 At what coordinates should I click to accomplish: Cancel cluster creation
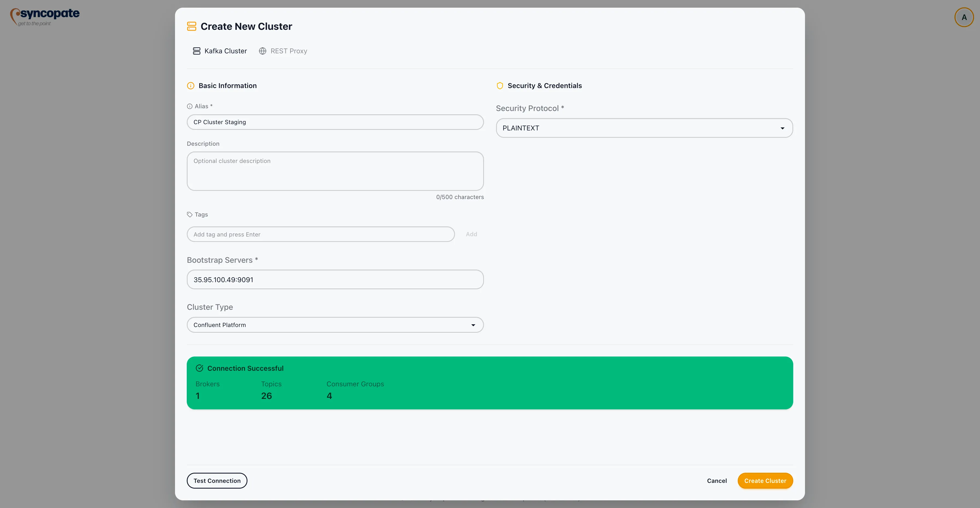point(717,481)
